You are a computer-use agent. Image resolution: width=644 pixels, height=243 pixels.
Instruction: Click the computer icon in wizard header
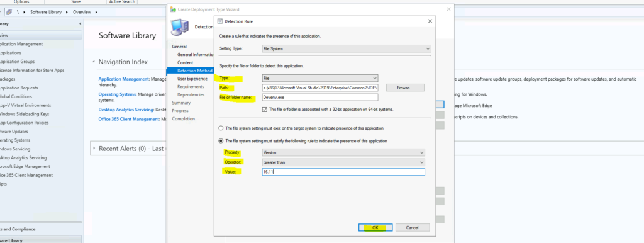180,27
